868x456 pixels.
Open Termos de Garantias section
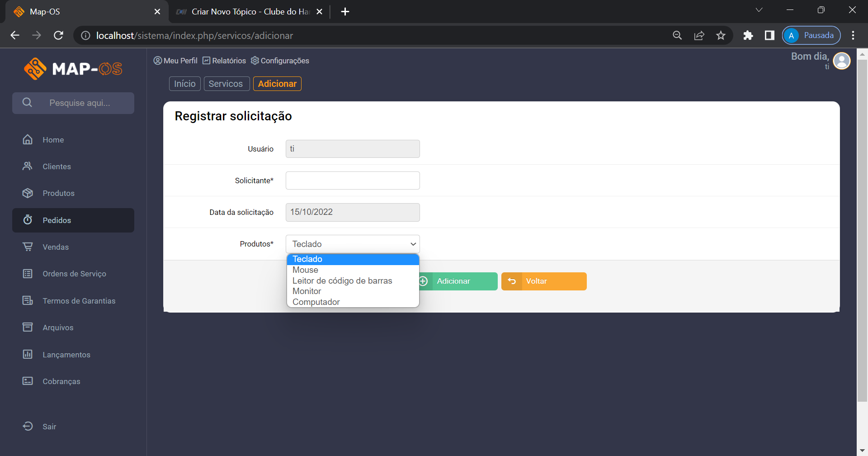73,301
